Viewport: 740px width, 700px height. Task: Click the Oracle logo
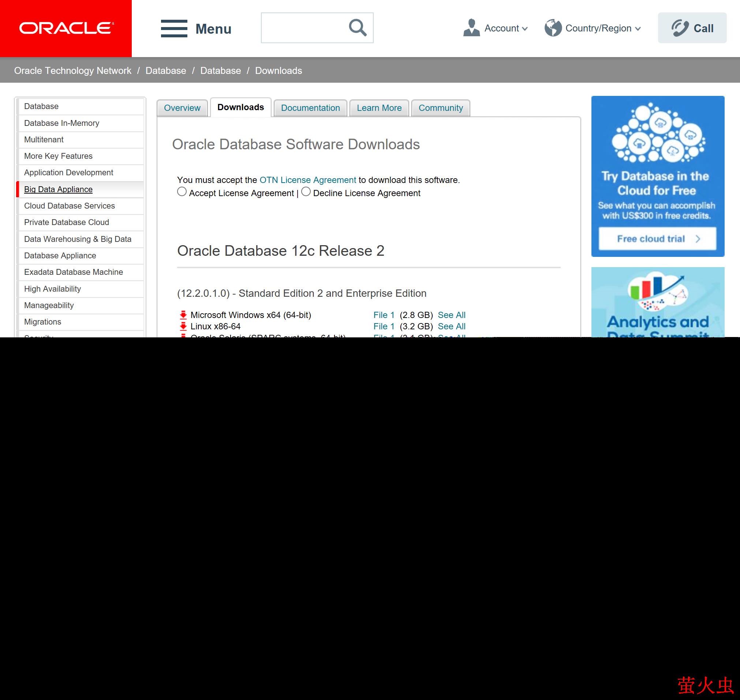pyautogui.click(x=66, y=28)
